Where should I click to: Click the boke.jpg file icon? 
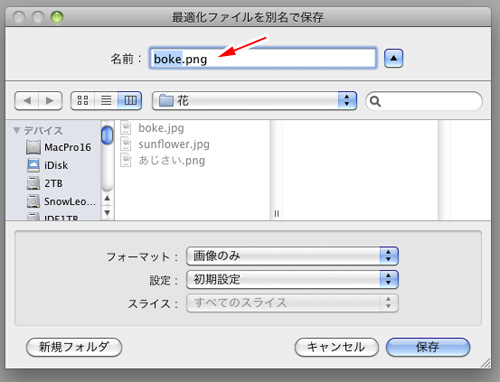point(126,128)
